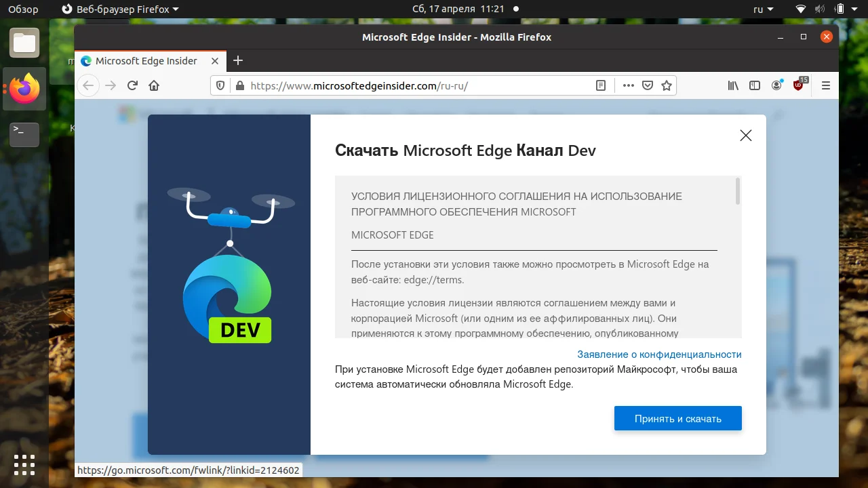Toggle the sidebar icon in the toolbar
This screenshot has height=488, width=868.
[755, 85]
